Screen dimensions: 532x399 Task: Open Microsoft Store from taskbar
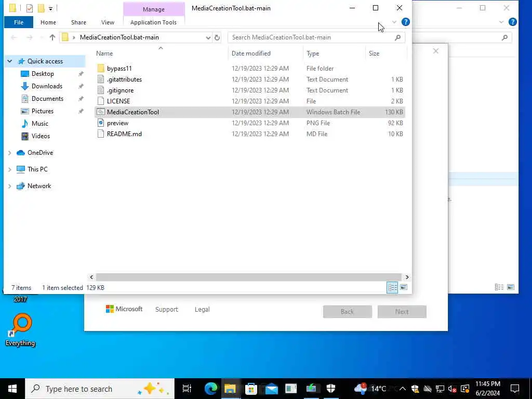point(251,389)
